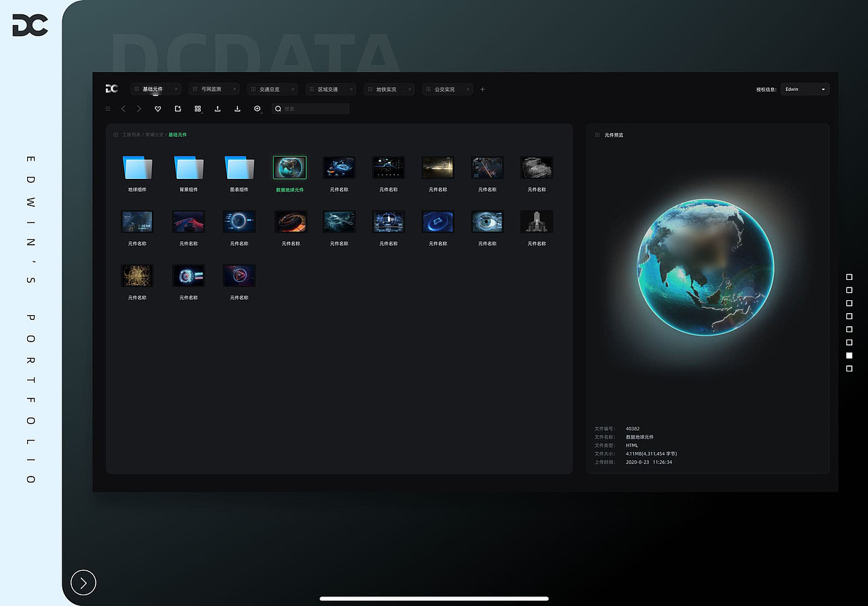The image size is (868, 606).
Task: Select the 数据地球元件 thumbnail
Action: pyautogui.click(x=290, y=167)
